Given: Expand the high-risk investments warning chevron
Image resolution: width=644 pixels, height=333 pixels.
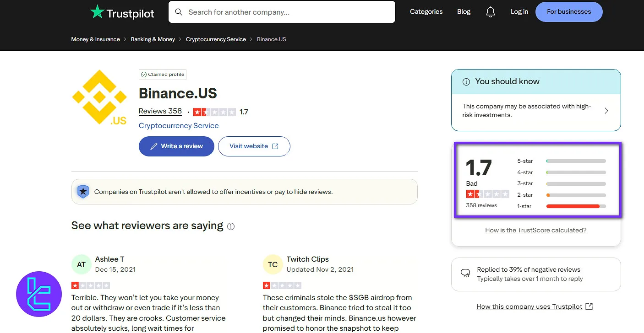Looking at the screenshot, I should coord(606,110).
